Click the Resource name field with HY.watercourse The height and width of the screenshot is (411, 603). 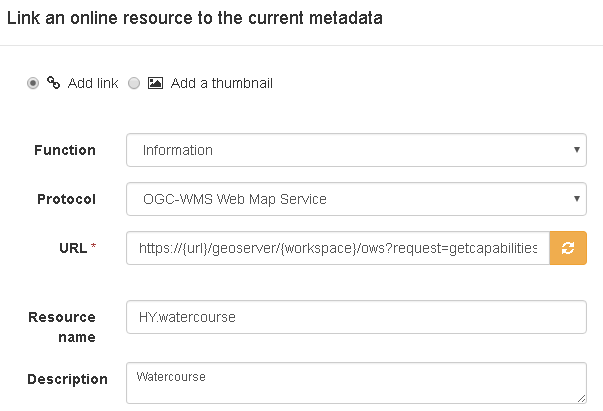tap(356, 317)
